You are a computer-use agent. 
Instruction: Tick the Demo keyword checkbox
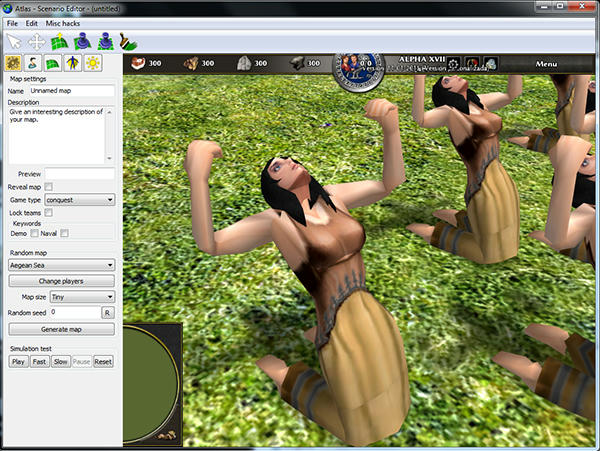(x=34, y=233)
